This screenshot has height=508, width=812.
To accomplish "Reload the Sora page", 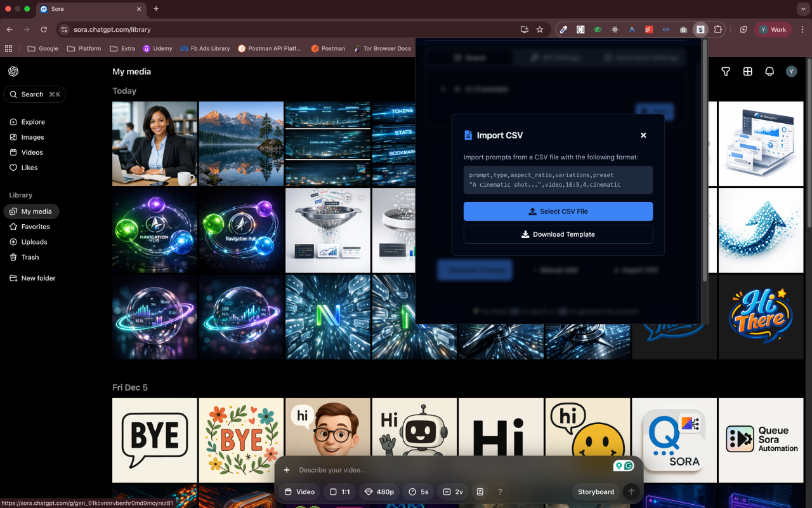I will coord(44,29).
